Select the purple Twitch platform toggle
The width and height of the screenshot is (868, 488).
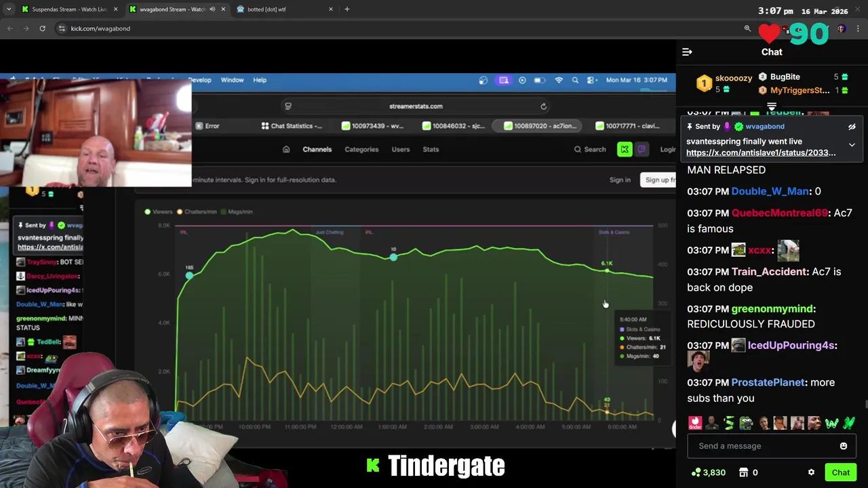[642, 150]
